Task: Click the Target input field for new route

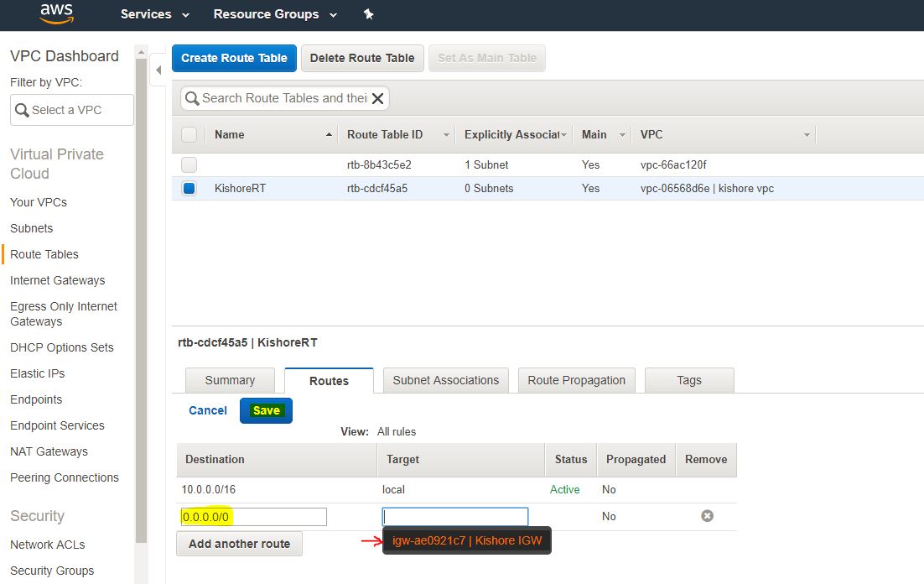Action: click(455, 517)
